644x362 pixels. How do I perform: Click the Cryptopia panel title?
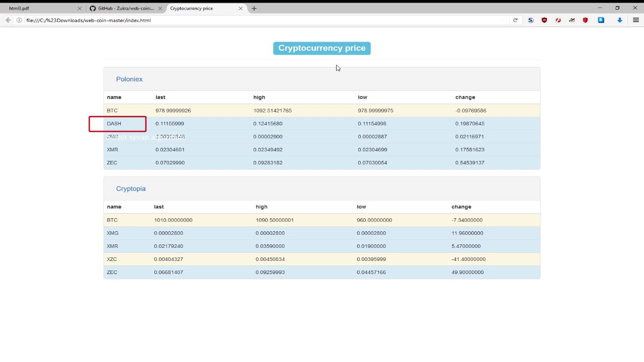pos(131,189)
